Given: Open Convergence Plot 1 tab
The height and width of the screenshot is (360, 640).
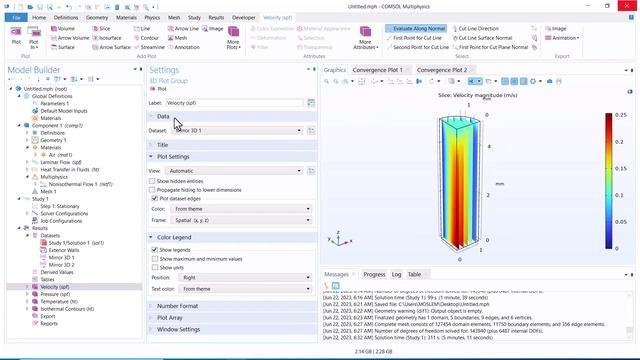Looking at the screenshot, I should (378, 70).
